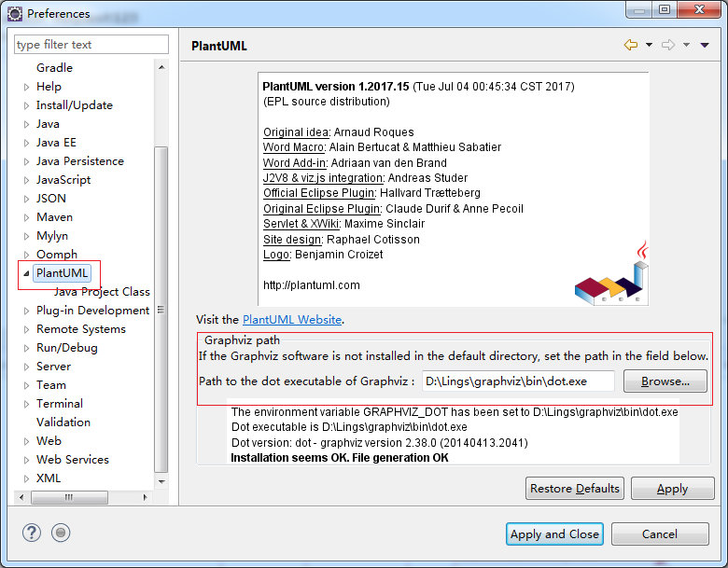Click the http://plantuml.com text
This screenshot has height=568, width=728.
[x=312, y=284]
